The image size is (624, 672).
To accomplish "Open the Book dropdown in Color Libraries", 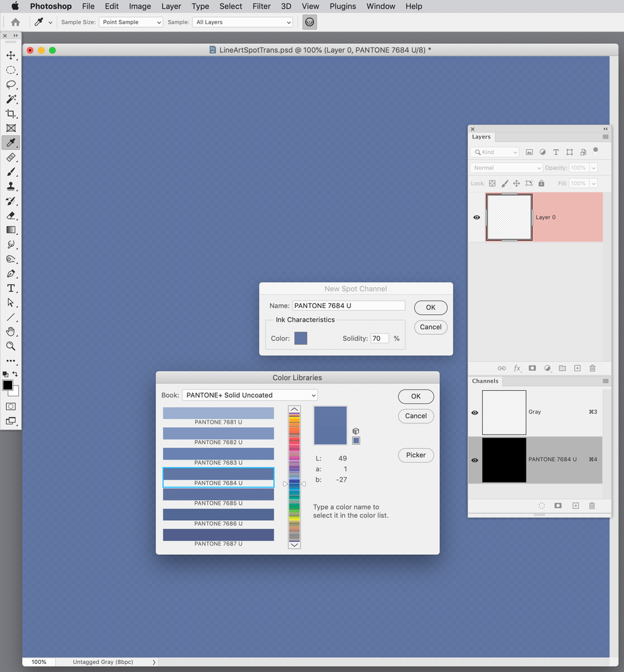I will (249, 395).
